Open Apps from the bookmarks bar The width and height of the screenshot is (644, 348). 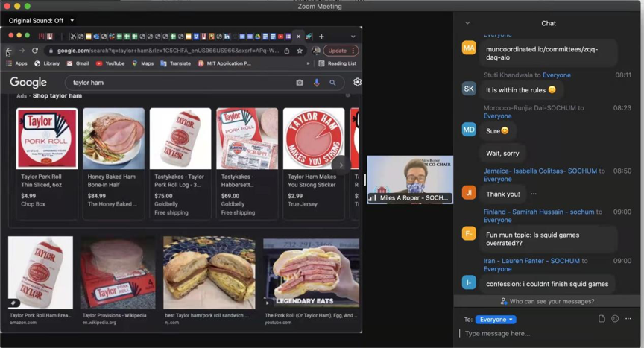17,63
